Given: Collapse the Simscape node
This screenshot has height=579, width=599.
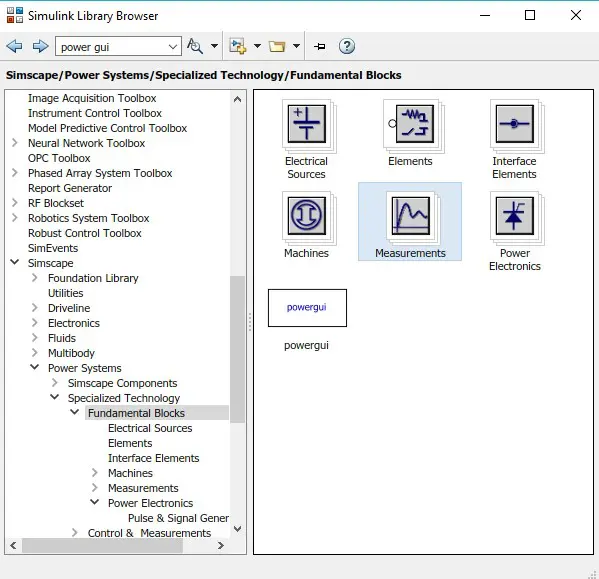Looking at the screenshot, I should click(15, 262).
